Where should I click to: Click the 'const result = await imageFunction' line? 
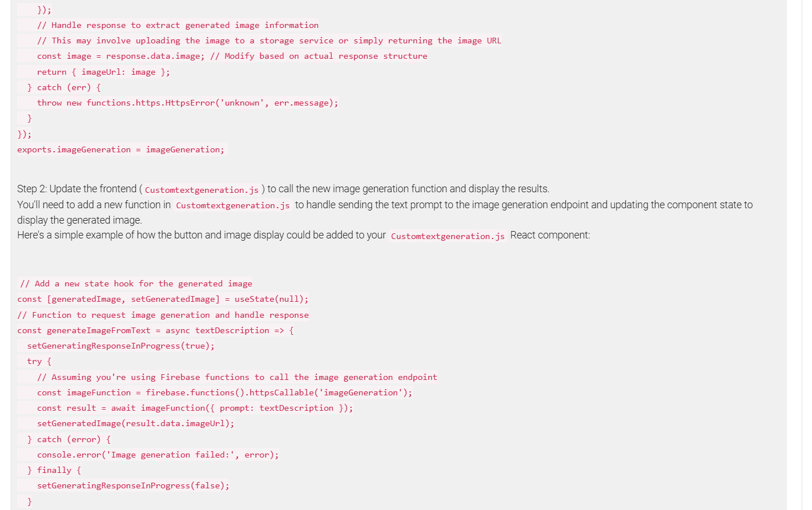tap(195, 408)
